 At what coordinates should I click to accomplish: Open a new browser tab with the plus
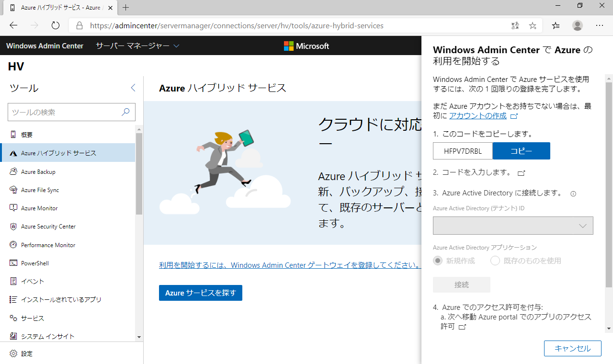(x=126, y=8)
